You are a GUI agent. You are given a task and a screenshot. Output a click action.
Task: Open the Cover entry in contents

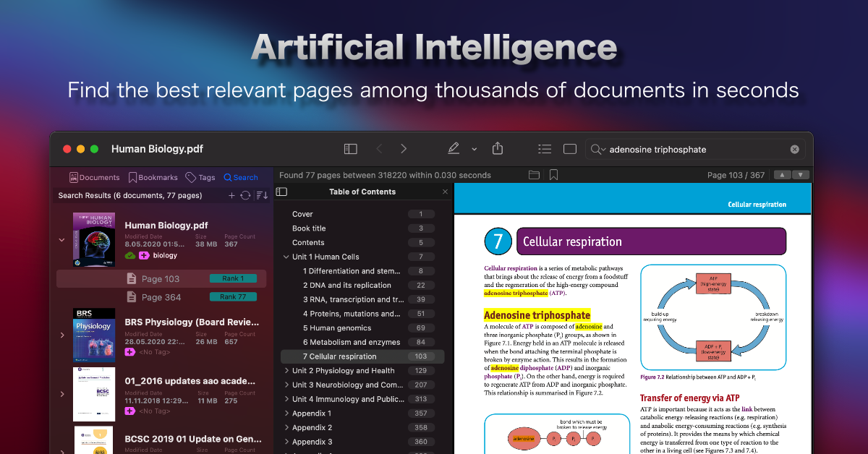pyautogui.click(x=302, y=214)
